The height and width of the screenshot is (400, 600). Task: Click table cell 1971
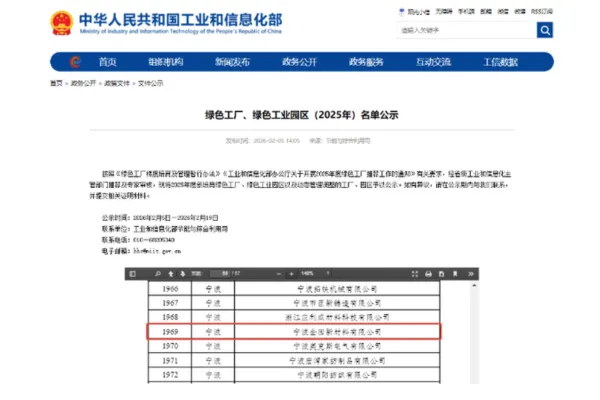coord(170,360)
